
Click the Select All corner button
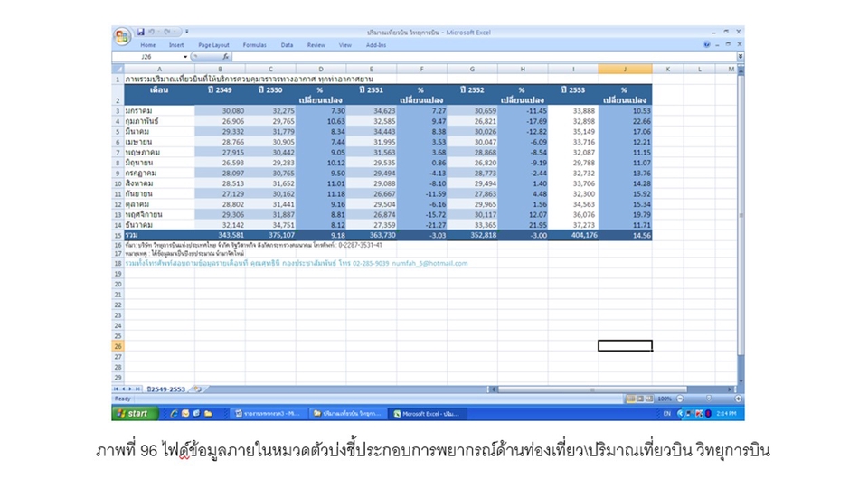118,70
